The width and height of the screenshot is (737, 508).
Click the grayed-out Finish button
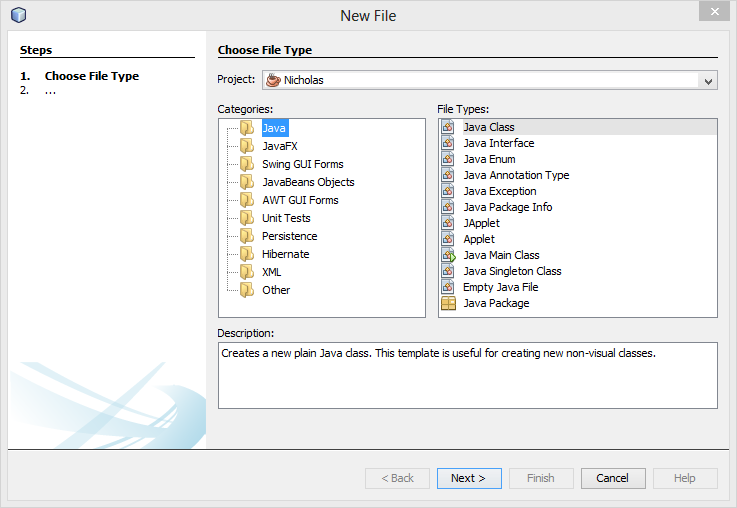(541, 478)
